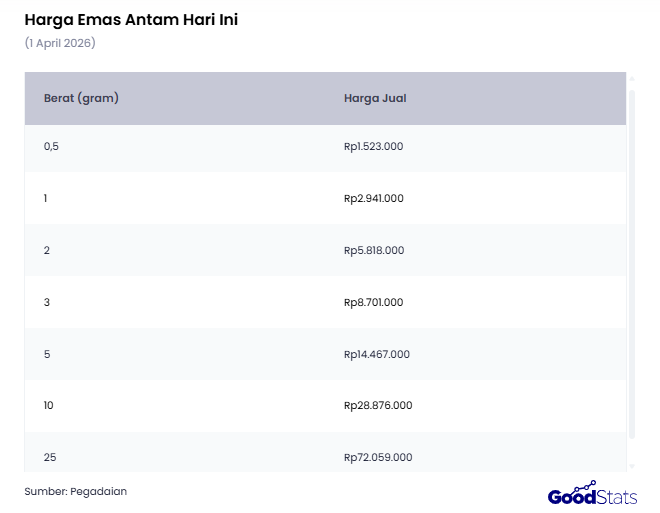
Task: Click the table scrollbar up arrow
Action: 632,79
